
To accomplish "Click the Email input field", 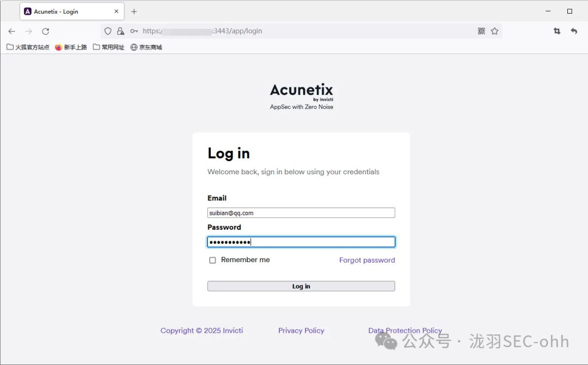I will (301, 212).
